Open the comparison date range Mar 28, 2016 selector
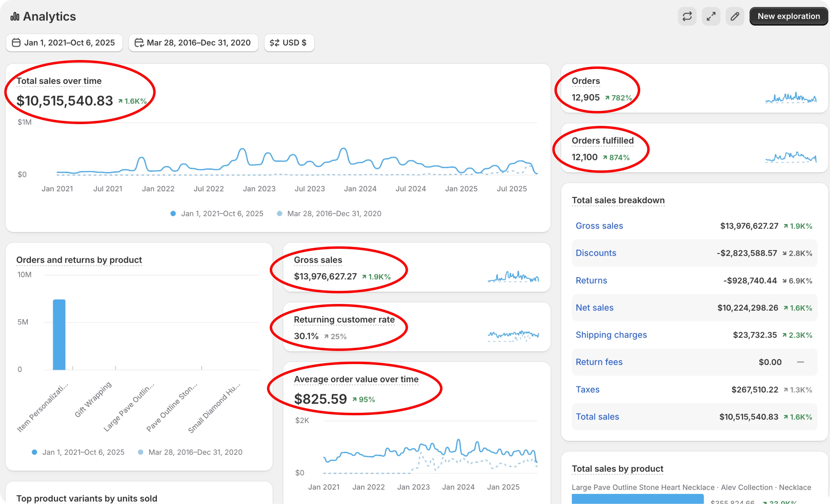Viewport: 830px width, 504px height. pos(193,43)
